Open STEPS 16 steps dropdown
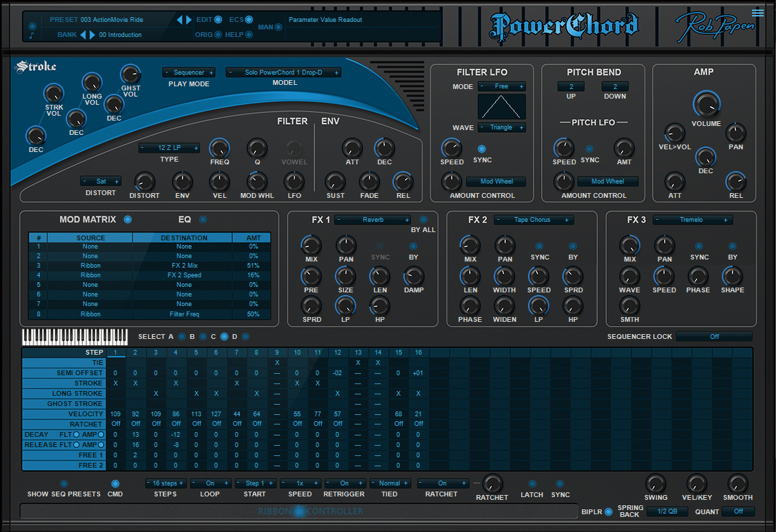Screen dimensions: 776x532 [165, 483]
